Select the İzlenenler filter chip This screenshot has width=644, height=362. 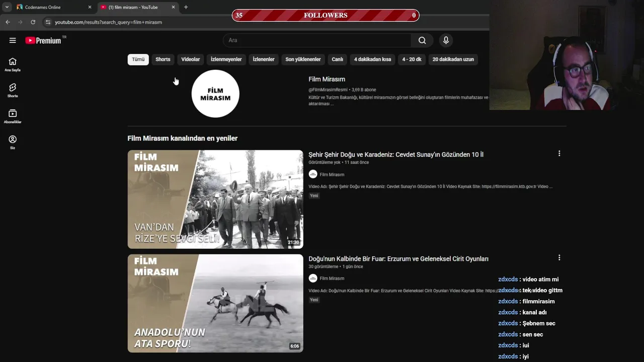264,59
